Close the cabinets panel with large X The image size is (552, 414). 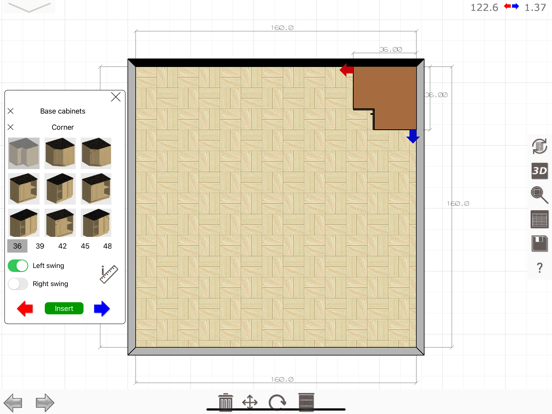[116, 97]
